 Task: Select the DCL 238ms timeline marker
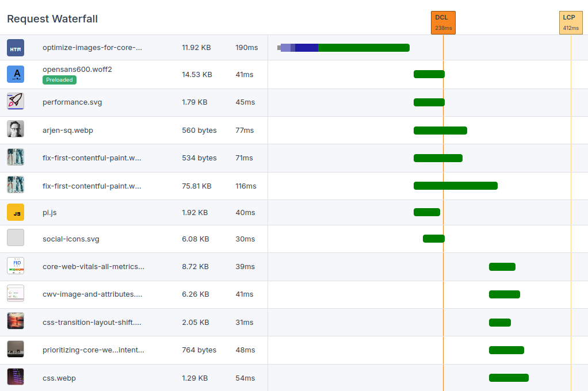pyautogui.click(x=443, y=22)
